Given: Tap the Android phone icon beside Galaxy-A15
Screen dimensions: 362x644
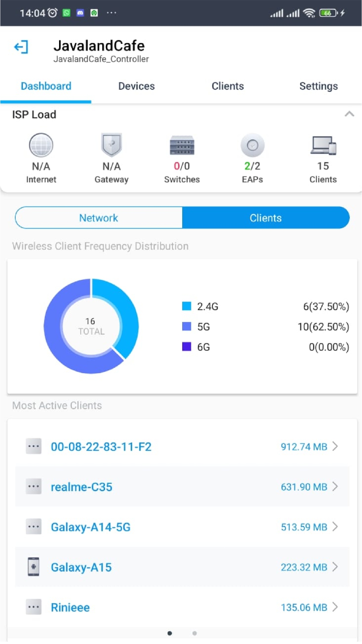Looking at the screenshot, I should pos(33,567).
